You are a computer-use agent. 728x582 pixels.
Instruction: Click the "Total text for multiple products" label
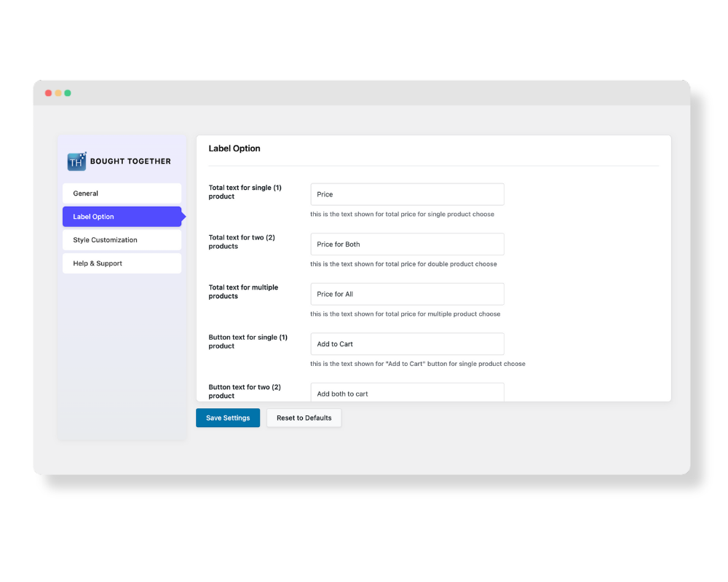click(243, 292)
